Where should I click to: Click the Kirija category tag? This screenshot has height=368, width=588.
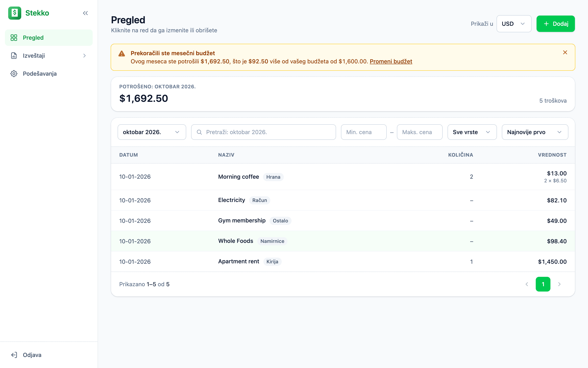click(272, 262)
